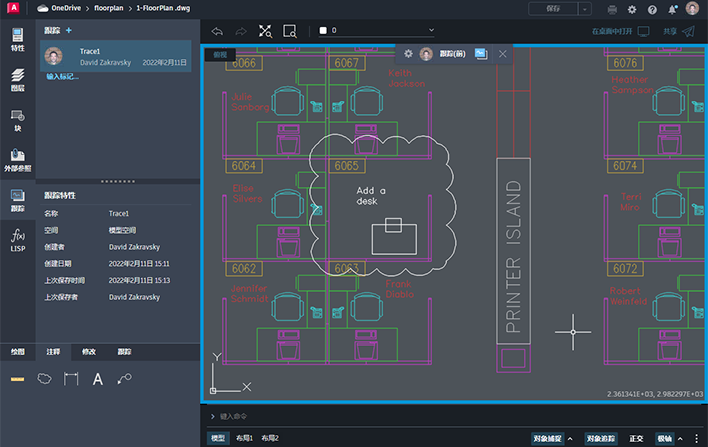Switch to 修改 modify tab
The width and height of the screenshot is (708, 447).
point(88,352)
